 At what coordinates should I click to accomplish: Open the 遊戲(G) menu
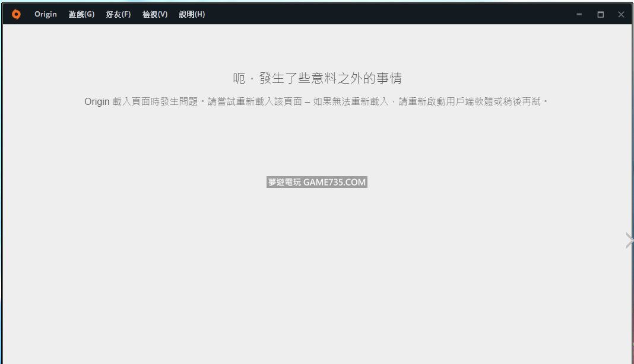click(x=82, y=14)
